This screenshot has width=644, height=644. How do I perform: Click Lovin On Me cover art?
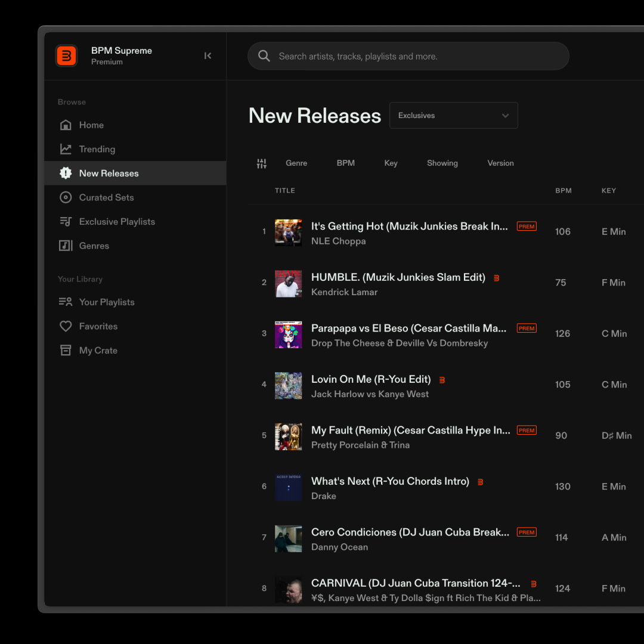(289, 385)
